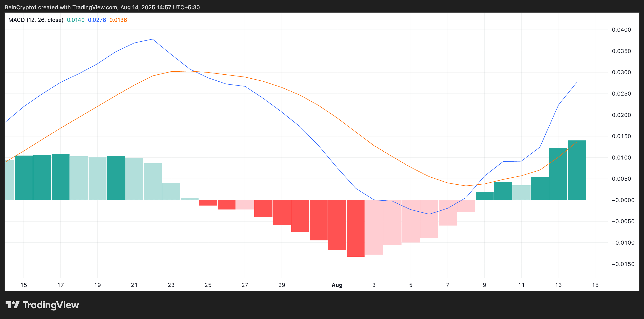This screenshot has height=319, width=644.
Task: Click the MACD (12, 26, close) indicator label
Action: [36, 20]
